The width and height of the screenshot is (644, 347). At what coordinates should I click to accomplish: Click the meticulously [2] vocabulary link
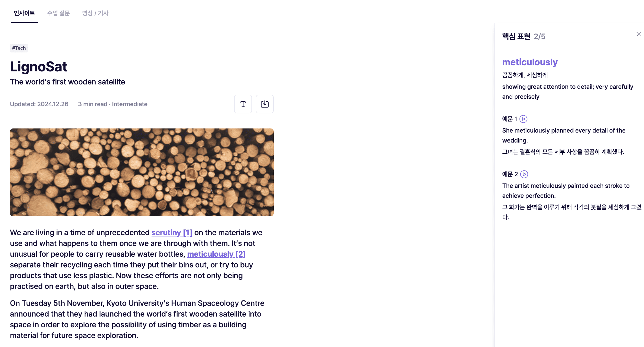[216, 254]
